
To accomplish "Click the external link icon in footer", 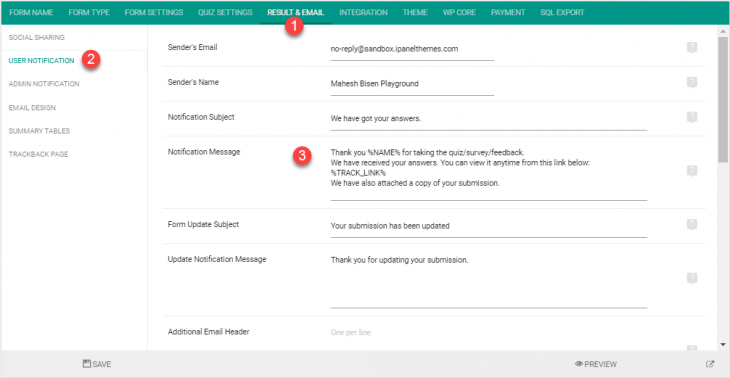I will coord(709,364).
